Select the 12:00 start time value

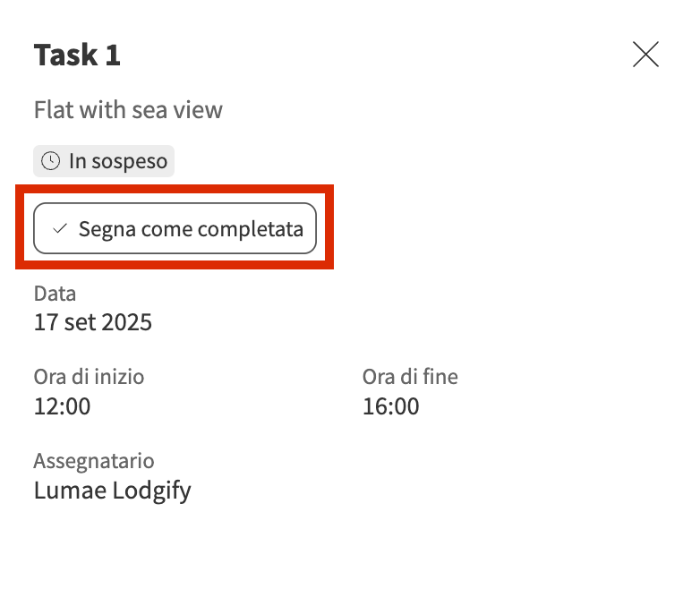click(x=62, y=406)
